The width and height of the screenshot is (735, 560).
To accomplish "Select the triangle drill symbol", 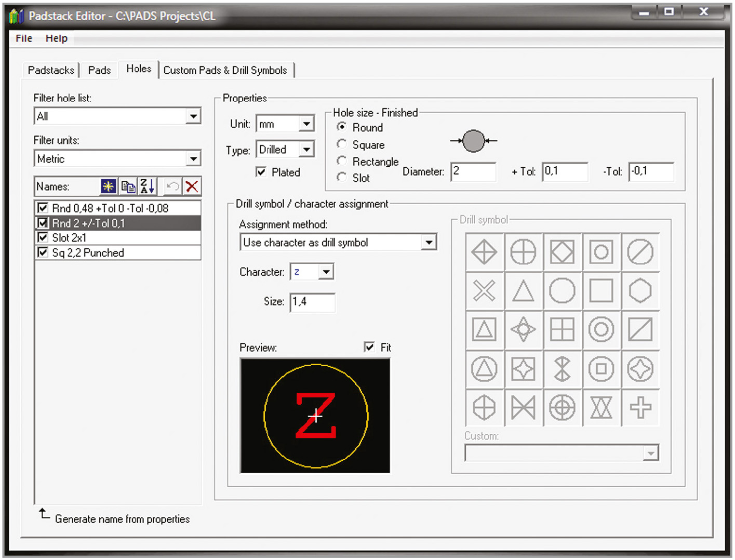I will 523,291.
